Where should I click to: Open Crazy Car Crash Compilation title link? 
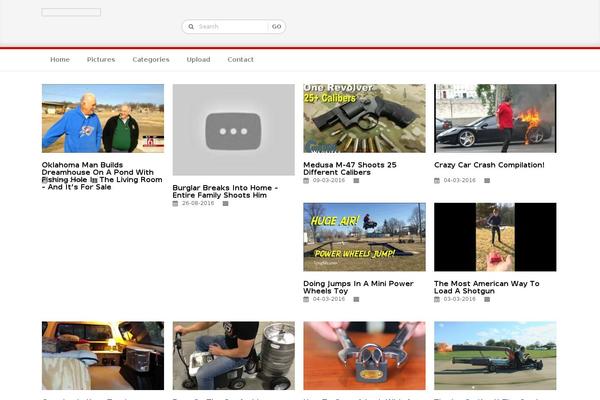489,165
